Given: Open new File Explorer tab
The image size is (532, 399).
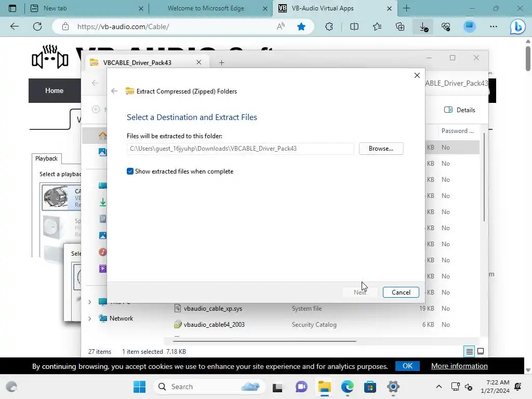Looking at the screenshot, I should (x=221, y=62).
